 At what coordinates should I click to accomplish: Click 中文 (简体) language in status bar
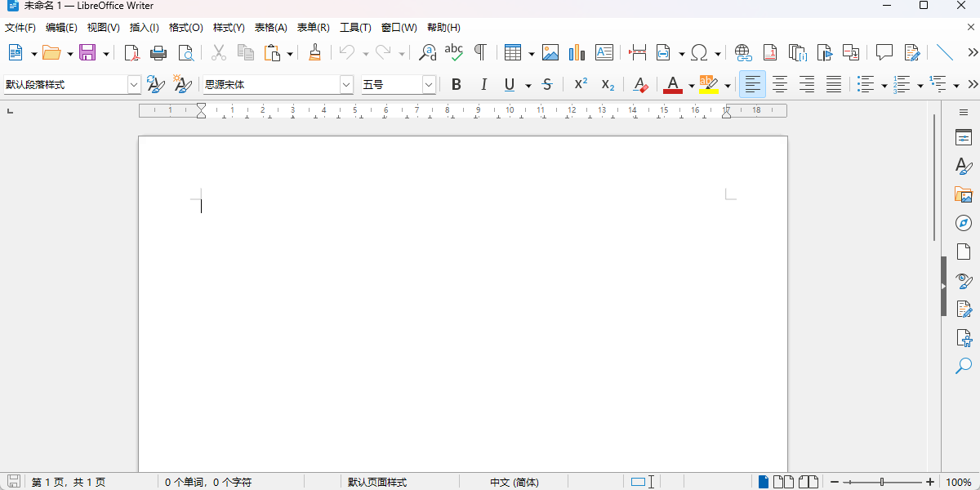pyautogui.click(x=514, y=481)
